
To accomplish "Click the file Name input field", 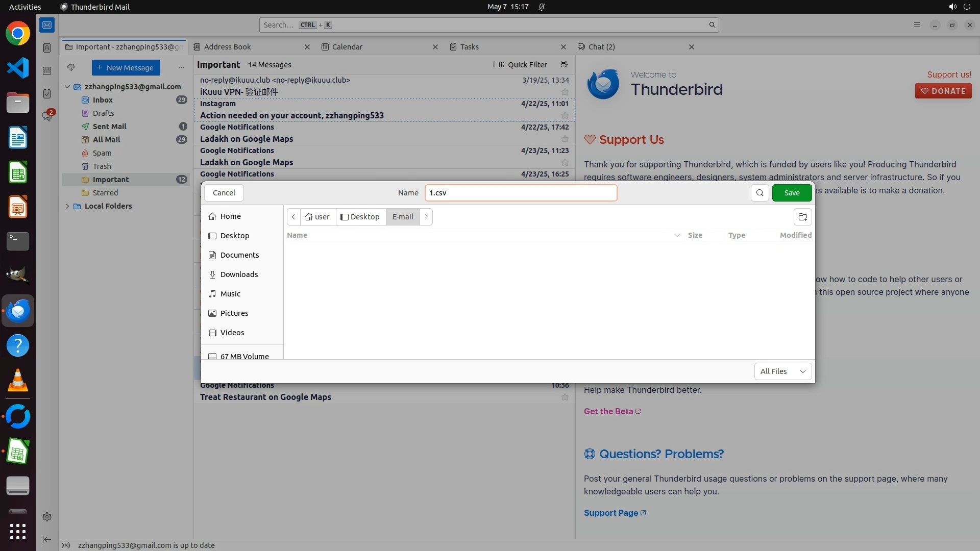I will 521,193.
